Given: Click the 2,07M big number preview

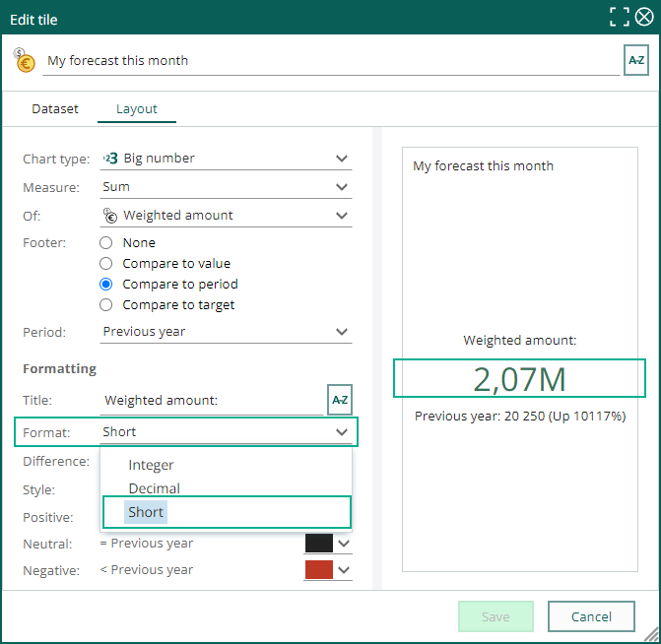Looking at the screenshot, I should [519, 378].
